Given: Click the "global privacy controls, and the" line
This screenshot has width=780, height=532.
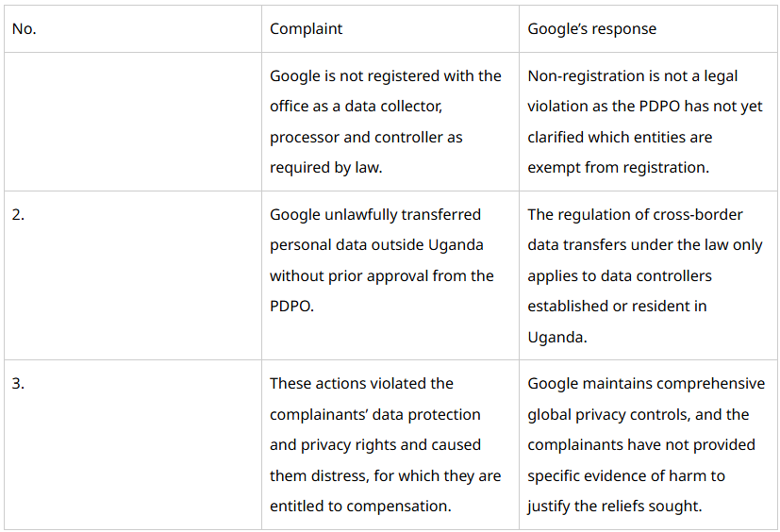Looking at the screenshot, I should [x=638, y=414].
